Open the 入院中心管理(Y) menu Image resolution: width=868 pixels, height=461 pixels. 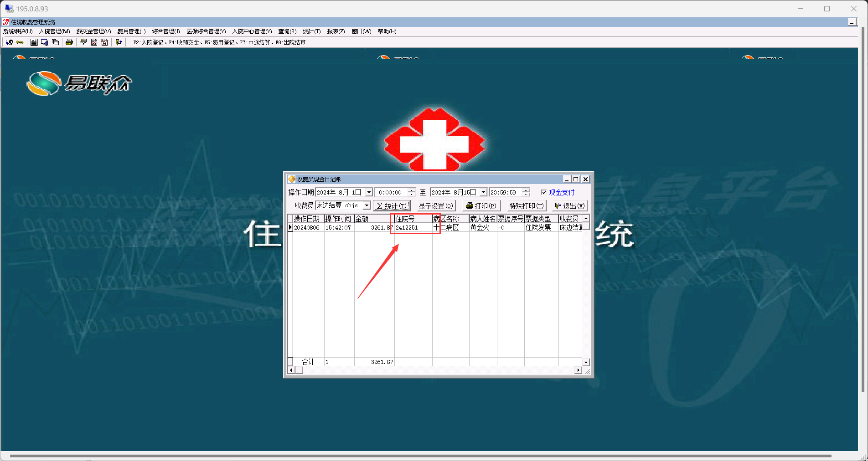point(252,31)
